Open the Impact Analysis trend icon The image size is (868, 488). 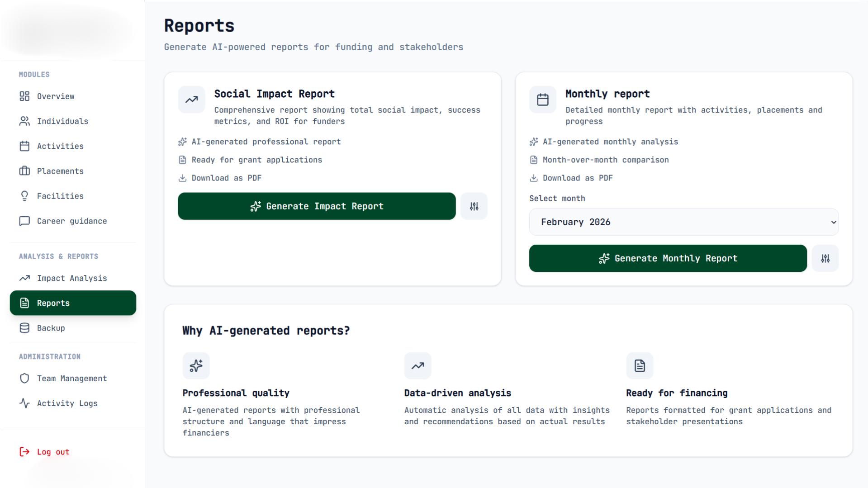(25, 278)
